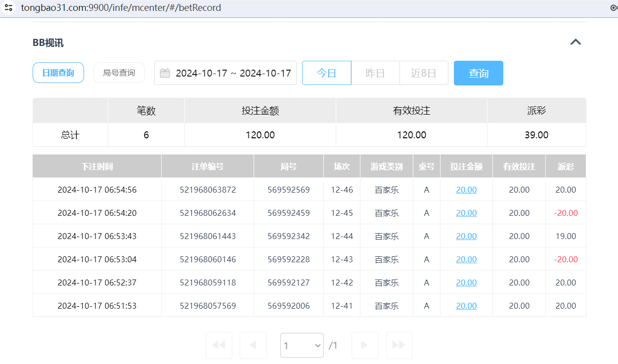Open the page number dropdown in pagination

(x=302, y=345)
